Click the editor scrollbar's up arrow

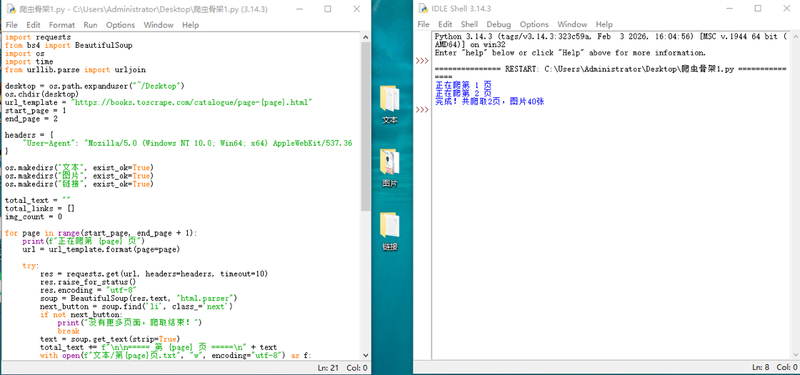pos(365,37)
